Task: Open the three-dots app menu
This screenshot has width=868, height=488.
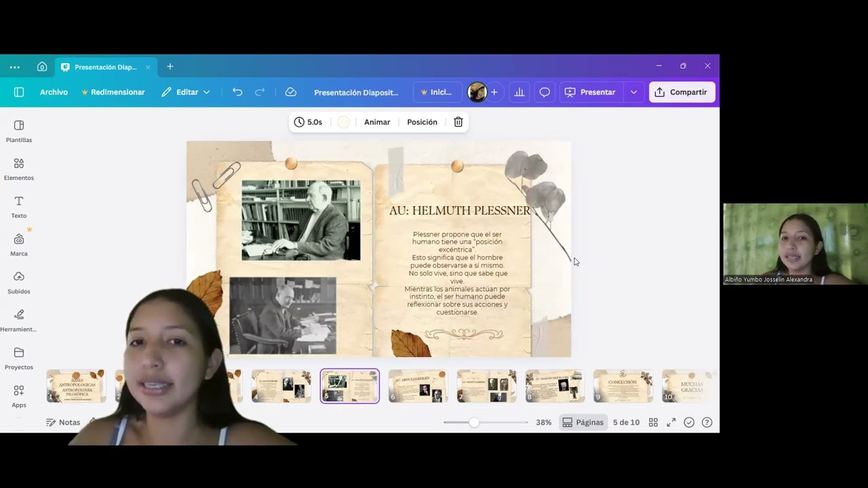Action: tap(14, 67)
